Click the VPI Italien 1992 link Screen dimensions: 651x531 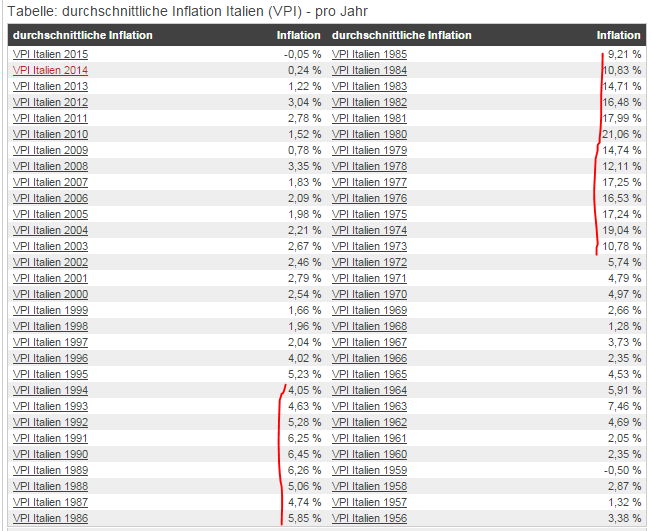[50, 422]
